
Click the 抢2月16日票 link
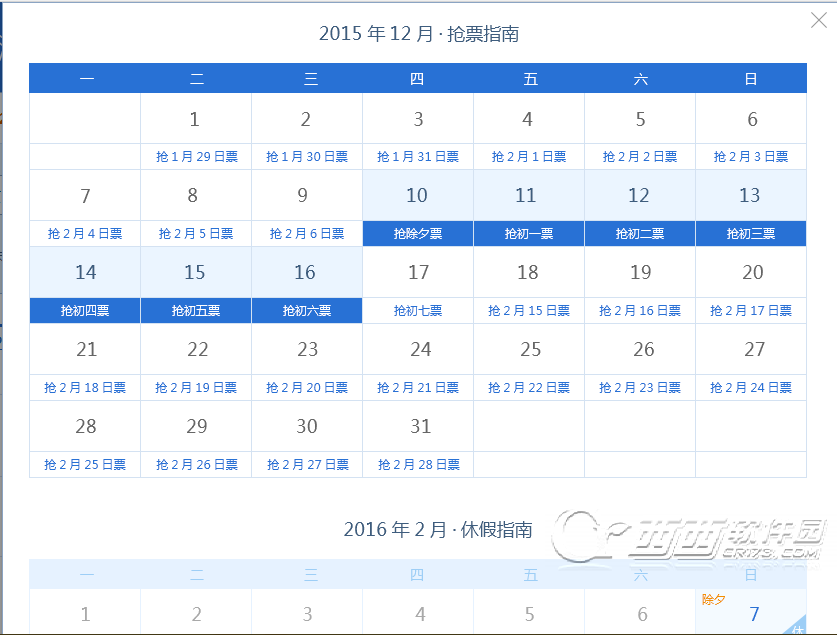(640, 311)
